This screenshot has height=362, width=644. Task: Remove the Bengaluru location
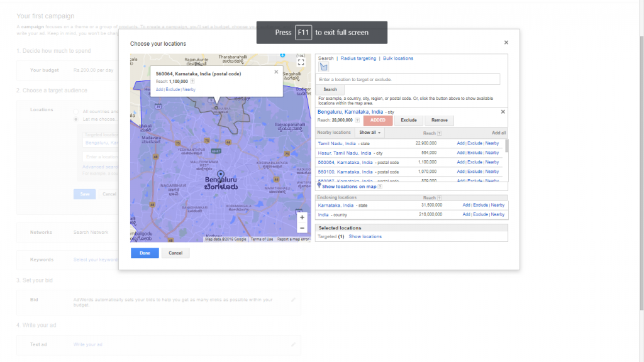pos(439,120)
